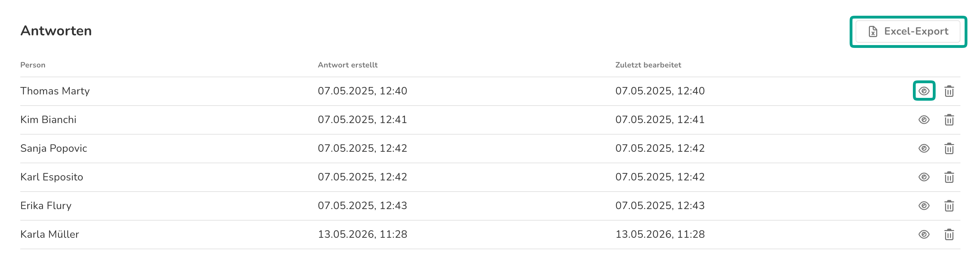Delete Karl Esposito's answer

click(x=949, y=177)
